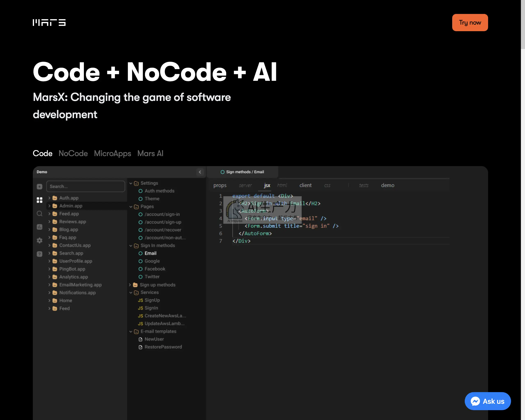Viewport: 525px width, 420px height.
Task: Expand the Admin.app folder
Action: click(x=49, y=206)
